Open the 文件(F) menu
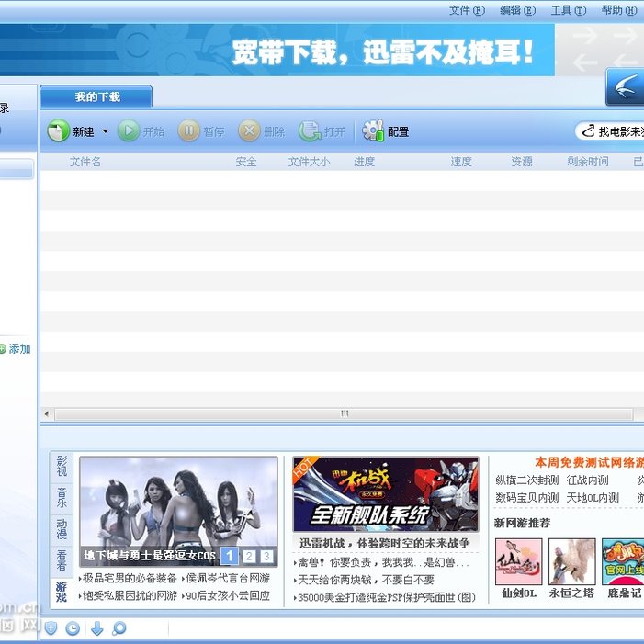The width and height of the screenshot is (644, 644). coord(467,10)
